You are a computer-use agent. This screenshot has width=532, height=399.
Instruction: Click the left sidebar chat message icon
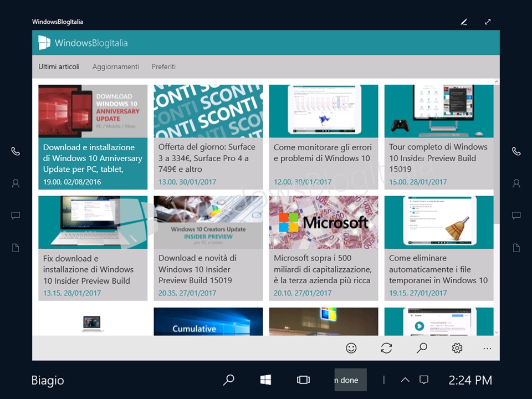(x=16, y=216)
